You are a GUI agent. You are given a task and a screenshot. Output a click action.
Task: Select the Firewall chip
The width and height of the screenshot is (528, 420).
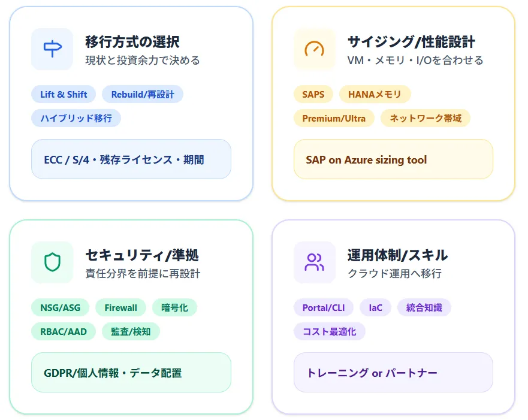(120, 307)
